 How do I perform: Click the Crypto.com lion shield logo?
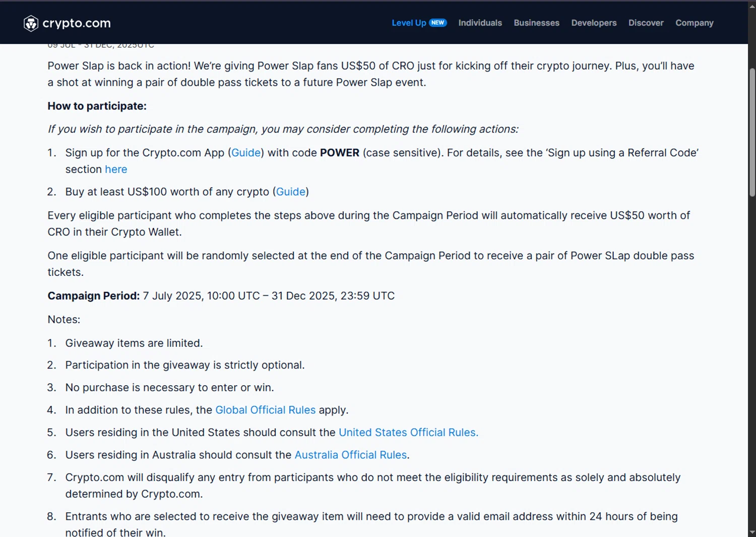[31, 23]
